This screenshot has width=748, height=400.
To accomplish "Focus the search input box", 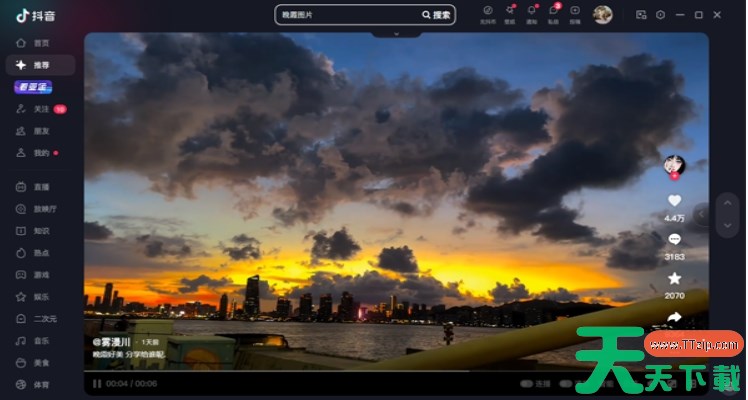I will 348,15.
